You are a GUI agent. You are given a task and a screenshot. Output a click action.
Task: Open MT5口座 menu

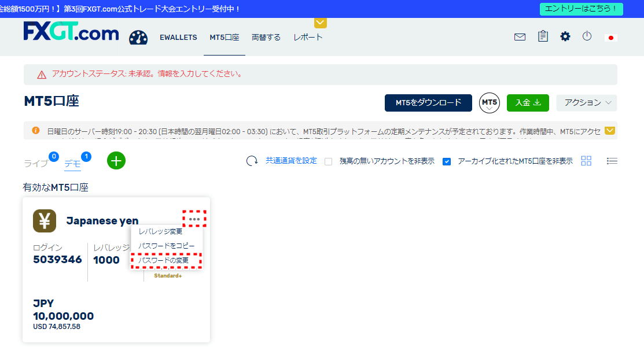(225, 38)
